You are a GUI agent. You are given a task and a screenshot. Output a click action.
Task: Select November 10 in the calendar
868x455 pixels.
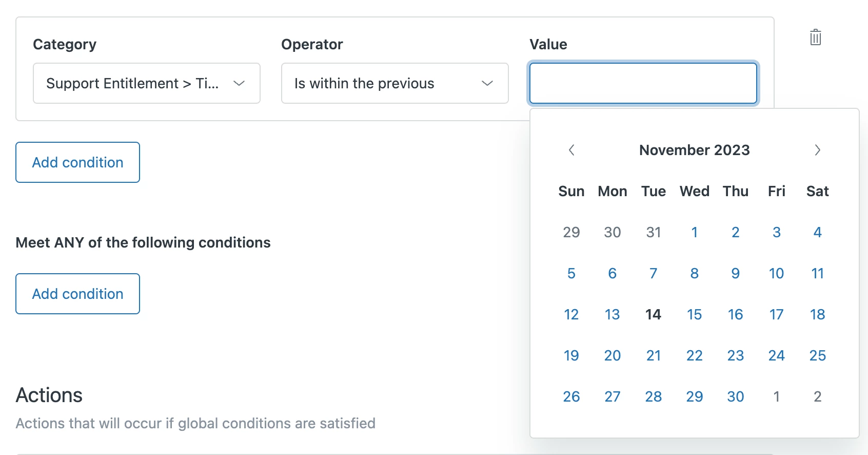coord(776,273)
